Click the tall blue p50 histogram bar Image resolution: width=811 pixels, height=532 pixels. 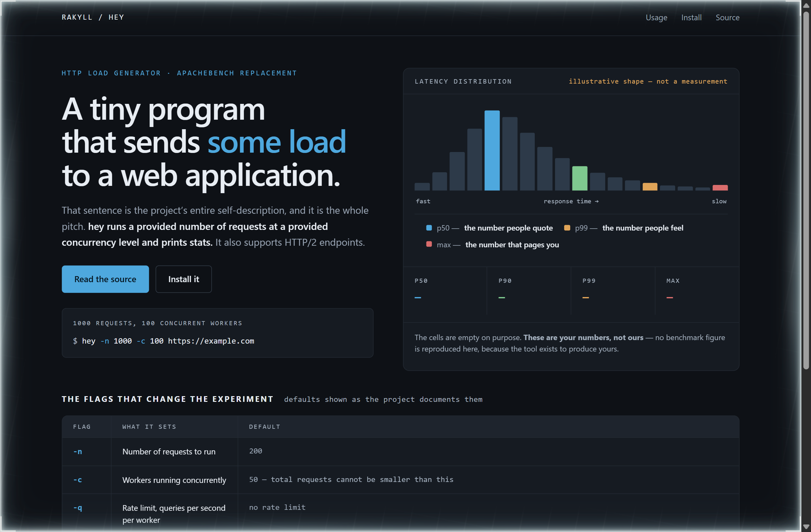pyautogui.click(x=492, y=150)
